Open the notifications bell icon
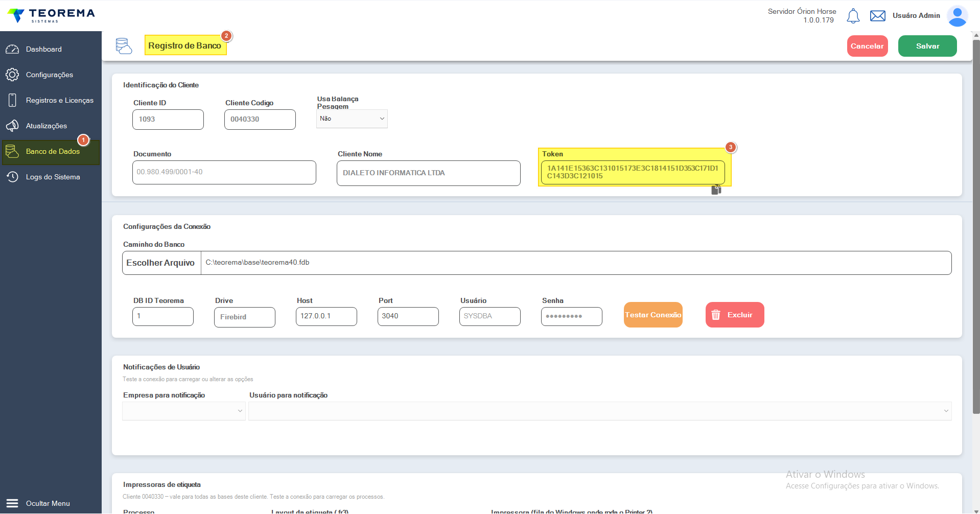The image size is (980, 514). coord(853,16)
